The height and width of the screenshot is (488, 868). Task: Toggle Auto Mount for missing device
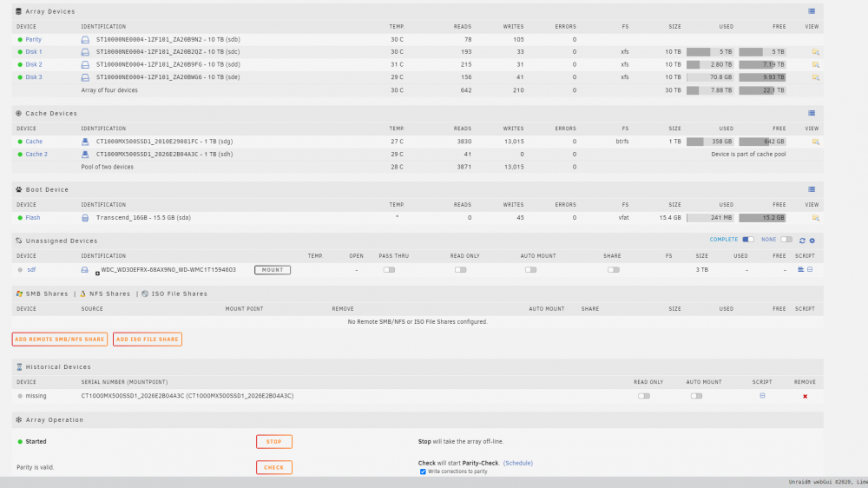tap(696, 396)
